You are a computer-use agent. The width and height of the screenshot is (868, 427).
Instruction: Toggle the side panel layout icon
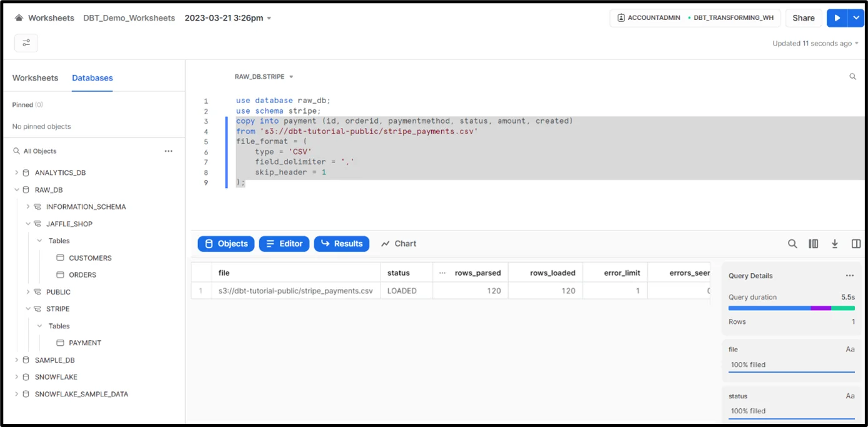coord(856,244)
